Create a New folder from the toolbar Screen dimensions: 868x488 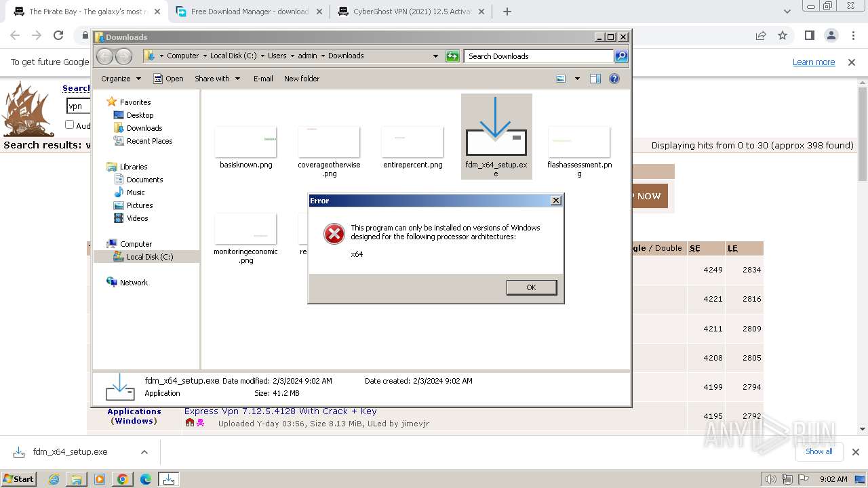(x=302, y=79)
